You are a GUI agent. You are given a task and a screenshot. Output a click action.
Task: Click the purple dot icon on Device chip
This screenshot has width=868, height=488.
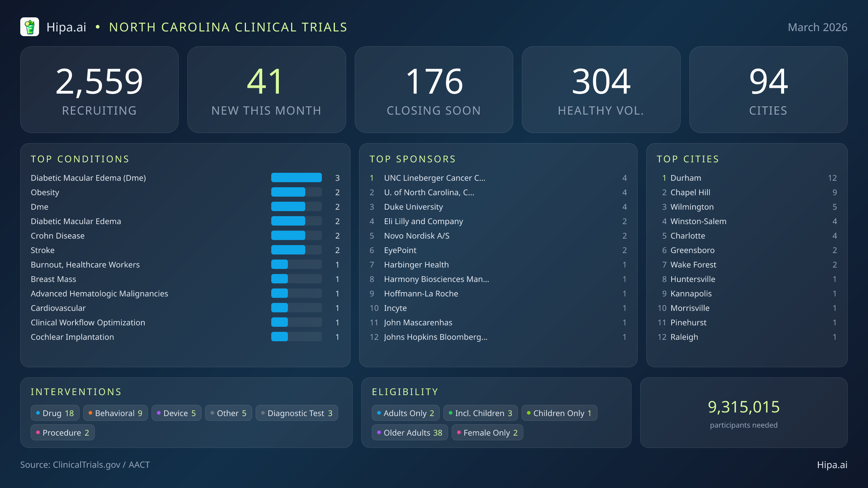(159, 413)
